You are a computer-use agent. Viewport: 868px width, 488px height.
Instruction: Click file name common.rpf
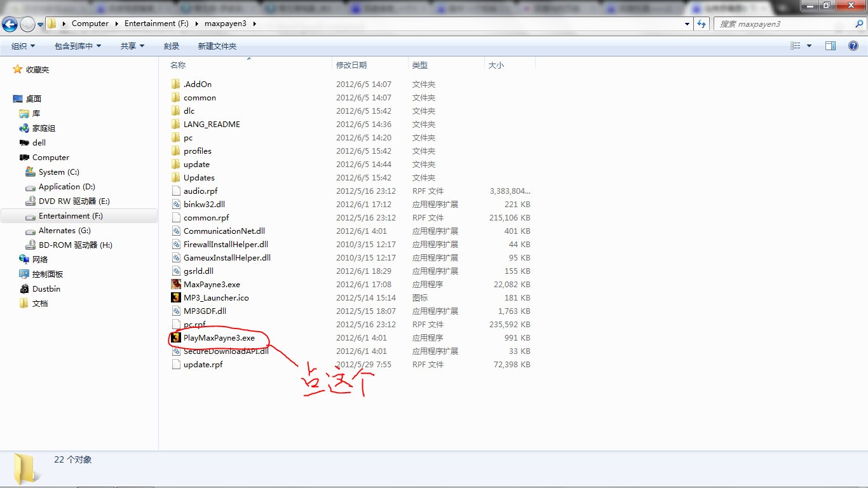[x=207, y=217]
